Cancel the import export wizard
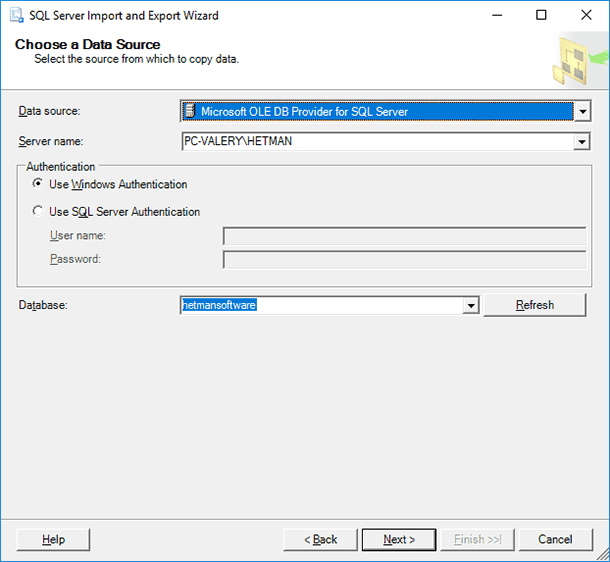 pyautogui.click(x=556, y=539)
